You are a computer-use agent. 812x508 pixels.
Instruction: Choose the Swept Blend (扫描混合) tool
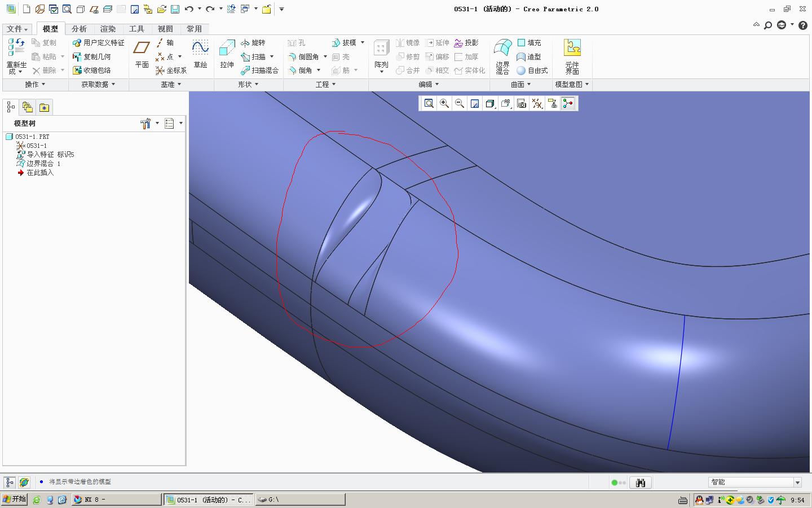click(259, 71)
